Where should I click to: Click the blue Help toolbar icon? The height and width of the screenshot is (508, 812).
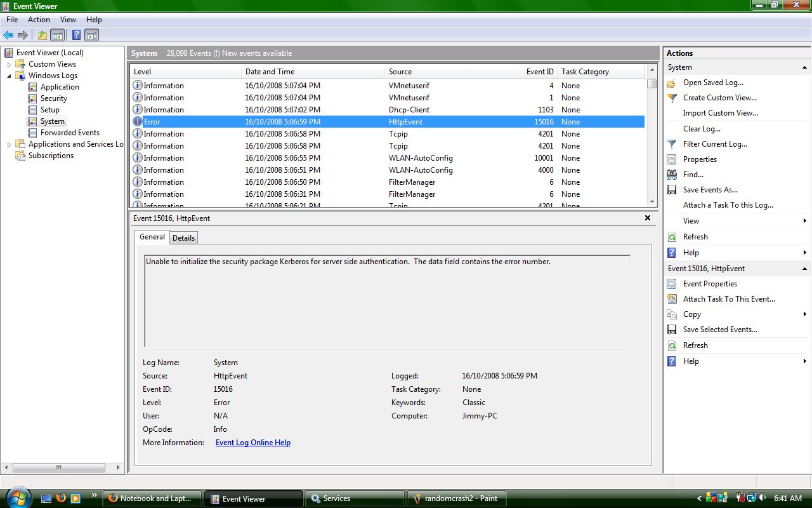(x=76, y=36)
